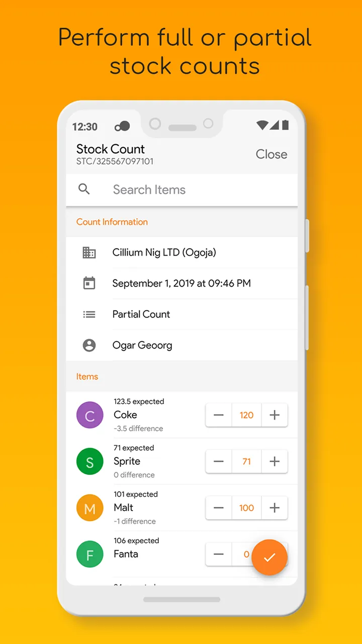Increase the Sprite count with plus
The height and width of the screenshot is (644, 362).
pos(275,461)
